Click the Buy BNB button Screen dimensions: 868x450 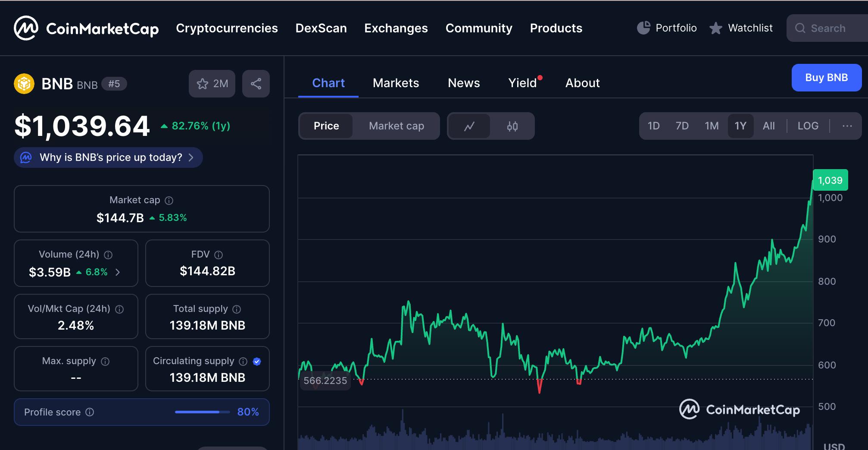(827, 78)
